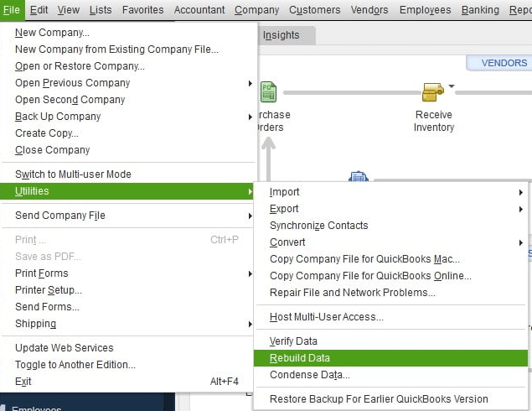Open dropdown arrow beside Receive Inventory
Viewport: 532px width, 411px height.
click(452, 86)
